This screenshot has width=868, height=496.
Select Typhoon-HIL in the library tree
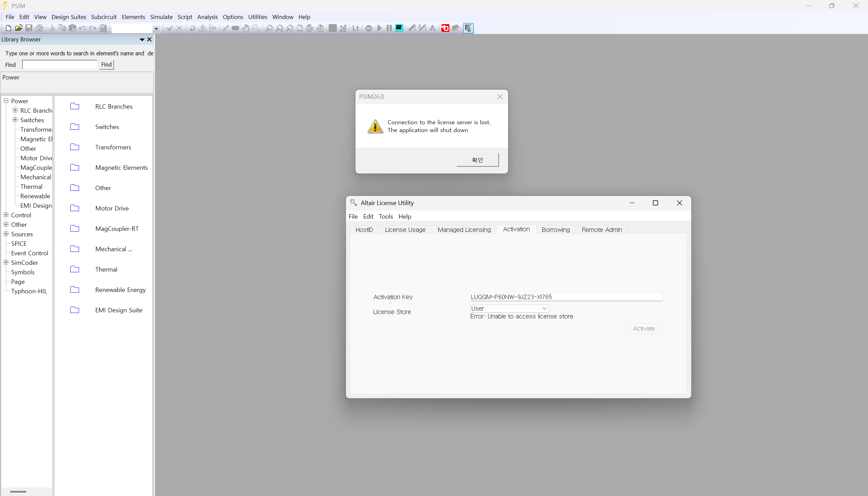tap(29, 291)
